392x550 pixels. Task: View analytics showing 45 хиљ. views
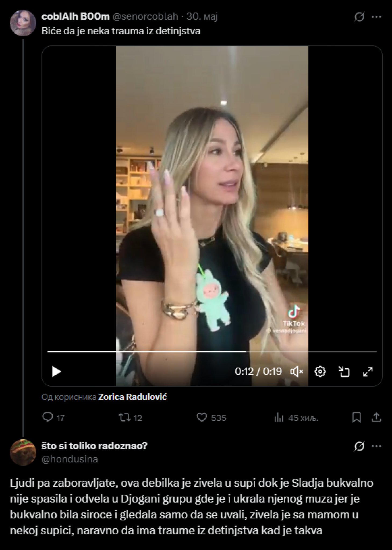[x=279, y=418]
